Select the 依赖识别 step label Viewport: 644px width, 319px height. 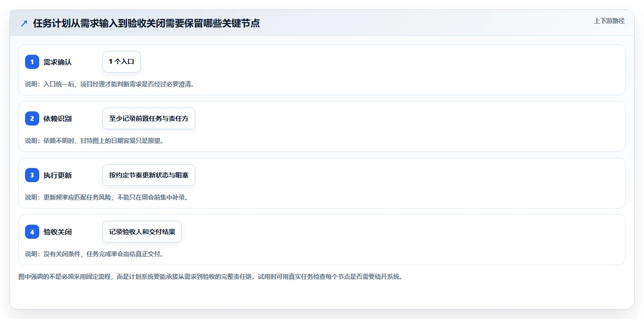coord(58,118)
